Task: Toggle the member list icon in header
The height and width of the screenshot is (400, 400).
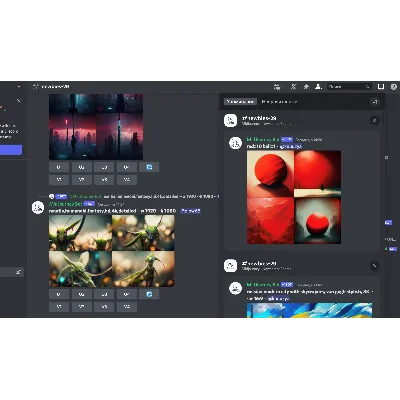Action: [318, 87]
